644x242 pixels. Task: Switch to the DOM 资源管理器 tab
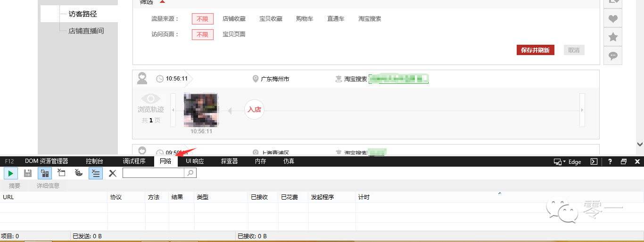click(x=47, y=161)
